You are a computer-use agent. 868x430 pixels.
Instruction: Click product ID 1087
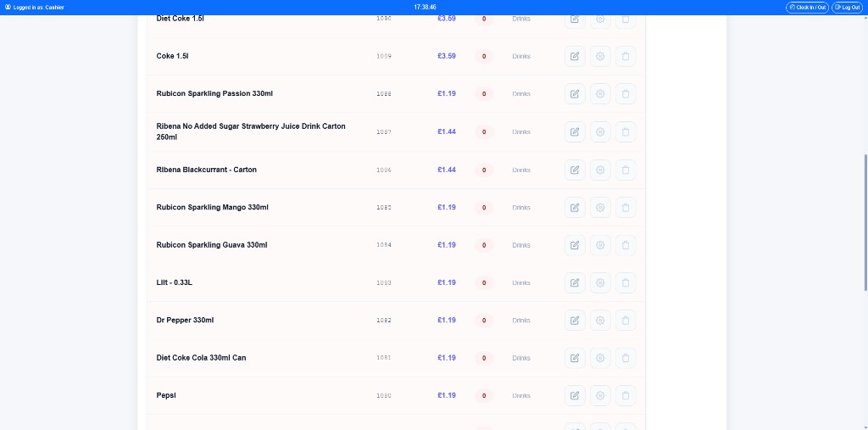(384, 131)
